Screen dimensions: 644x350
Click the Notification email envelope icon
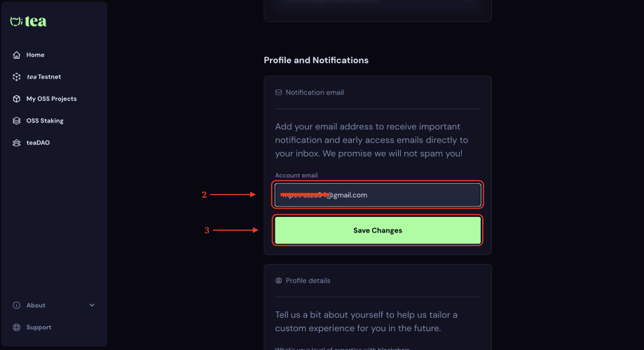click(279, 92)
